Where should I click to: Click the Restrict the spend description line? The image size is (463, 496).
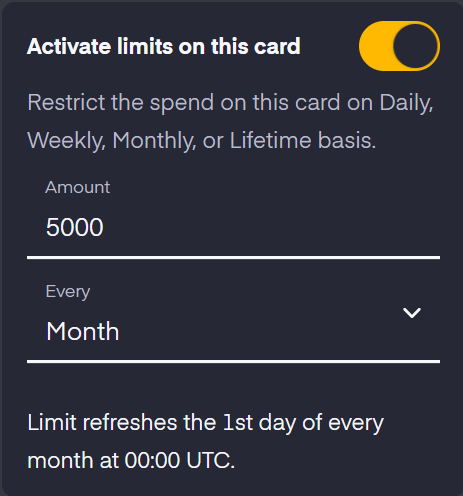pyautogui.click(x=230, y=103)
